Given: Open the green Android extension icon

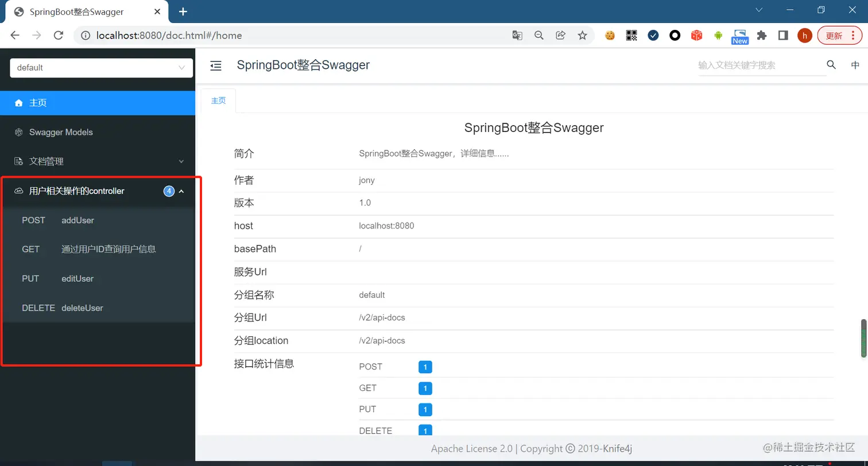Looking at the screenshot, I should 718,36.
